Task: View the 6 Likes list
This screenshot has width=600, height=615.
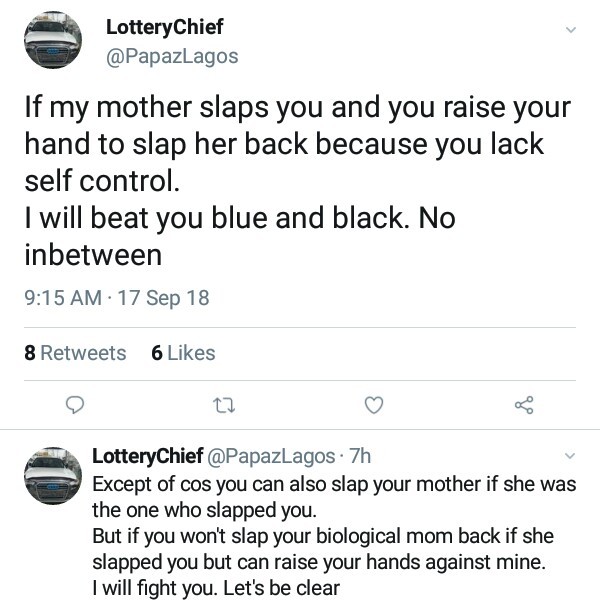Action: point(183,353)
